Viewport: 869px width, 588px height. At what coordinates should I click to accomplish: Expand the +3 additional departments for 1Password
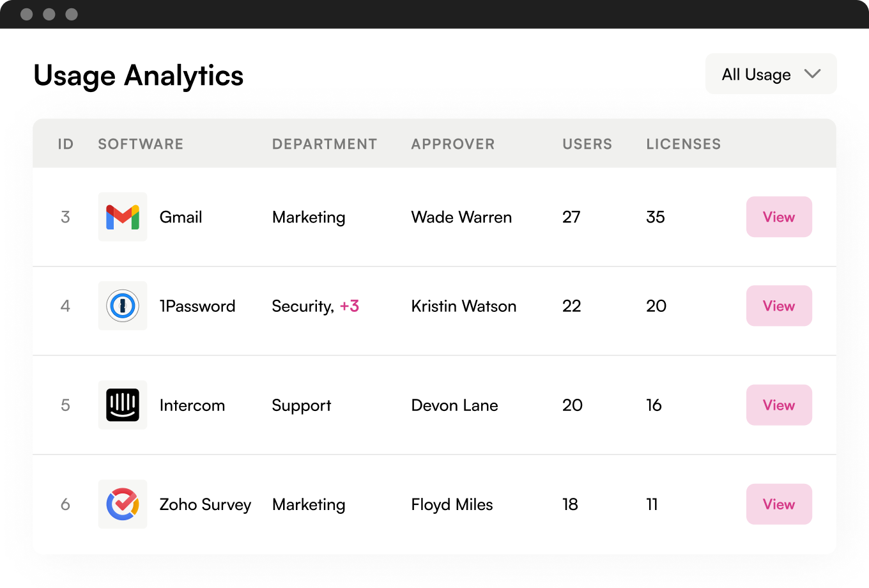click(350, 306)
